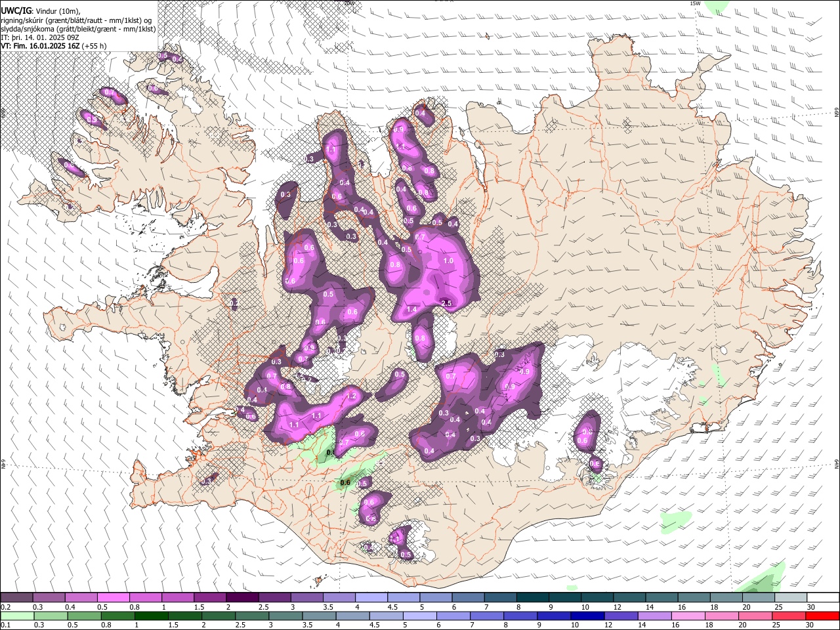Pick the bright red swatch labeled 30 in lower legend
840x630 pixels.
(x=822, y=616)
